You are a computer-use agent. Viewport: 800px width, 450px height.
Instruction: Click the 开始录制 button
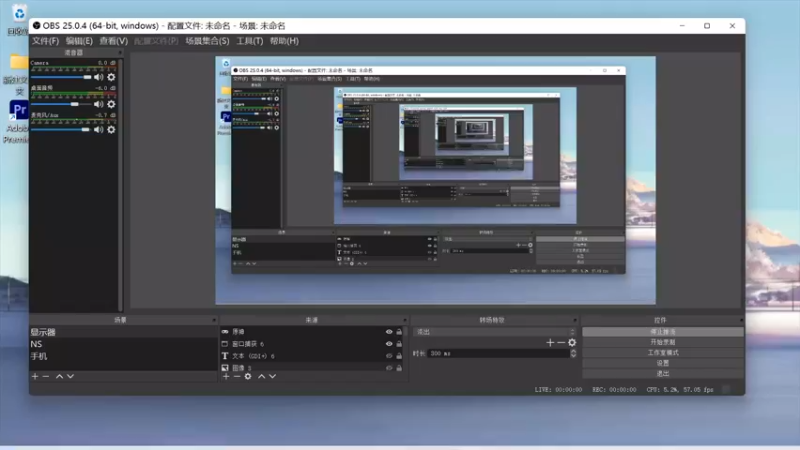pos(663,342)
